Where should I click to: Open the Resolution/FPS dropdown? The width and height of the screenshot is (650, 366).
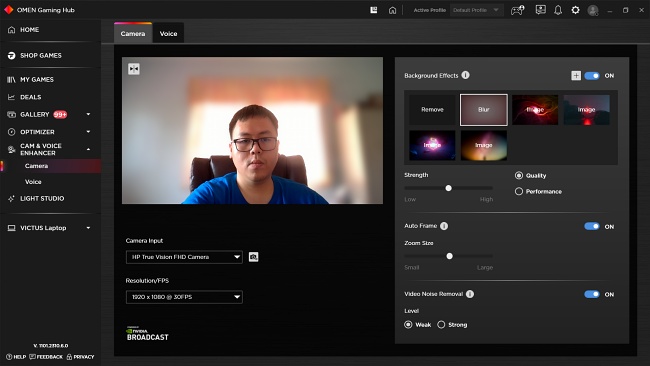click(184, 297)
